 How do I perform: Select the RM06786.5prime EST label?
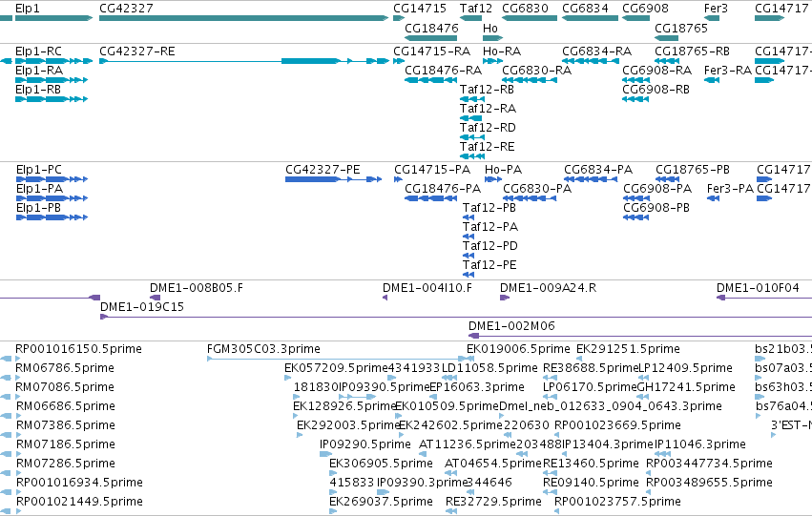[65, 368]
